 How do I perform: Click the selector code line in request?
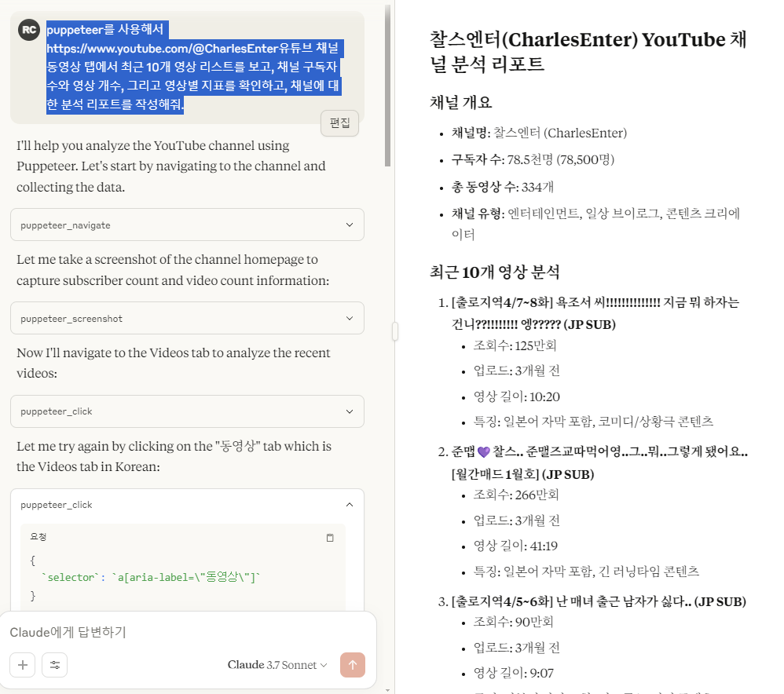pyautogui.click(x=151, y=577)
